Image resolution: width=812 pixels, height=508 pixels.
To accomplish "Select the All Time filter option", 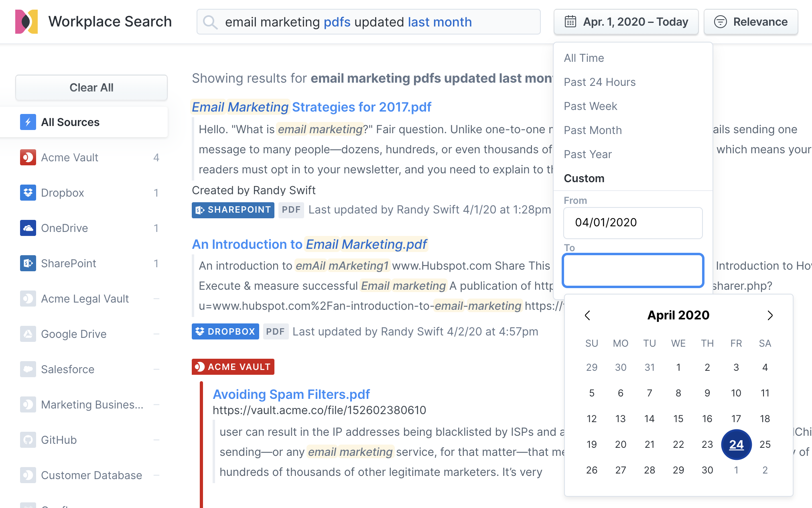I will [584, 58].
